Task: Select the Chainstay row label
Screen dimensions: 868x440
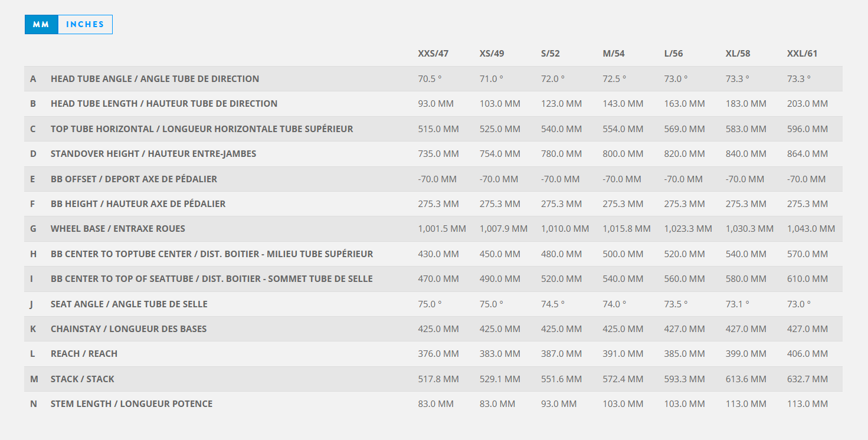Action: coord(128,329)
